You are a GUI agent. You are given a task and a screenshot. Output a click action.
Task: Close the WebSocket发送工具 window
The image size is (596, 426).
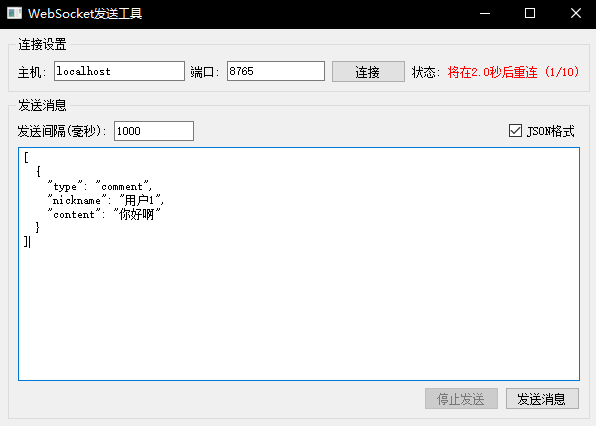575,14
